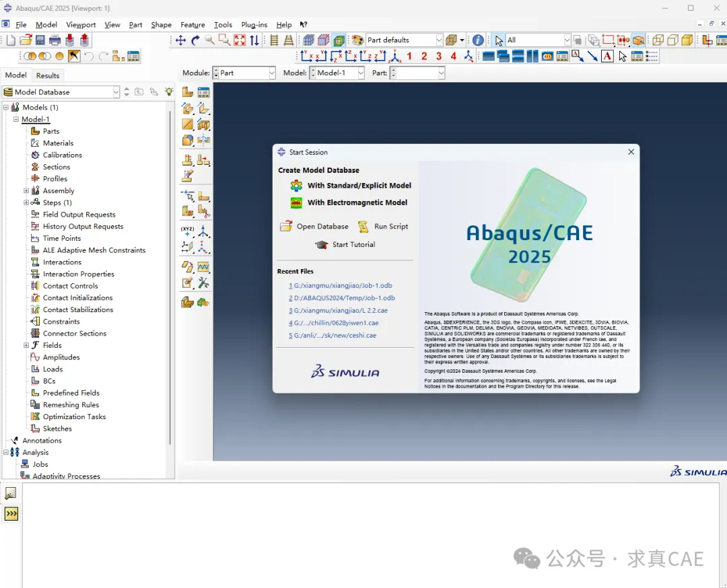Click Start Tutorial button
Screen dimensions: 727x588
pyautogui.click(x=345, y=245)
